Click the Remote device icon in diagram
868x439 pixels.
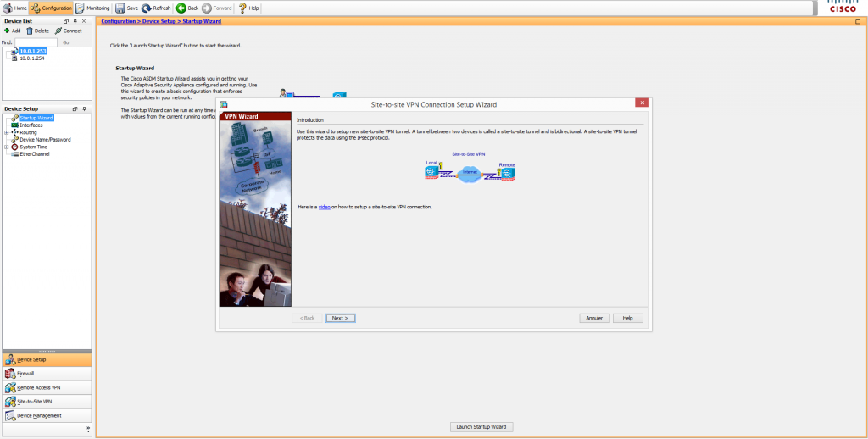508,173
